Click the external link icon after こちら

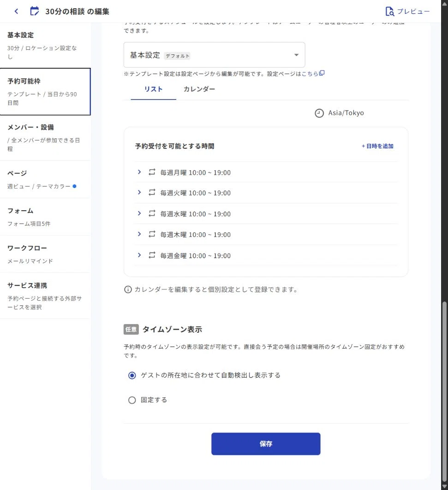click(322, 73)
